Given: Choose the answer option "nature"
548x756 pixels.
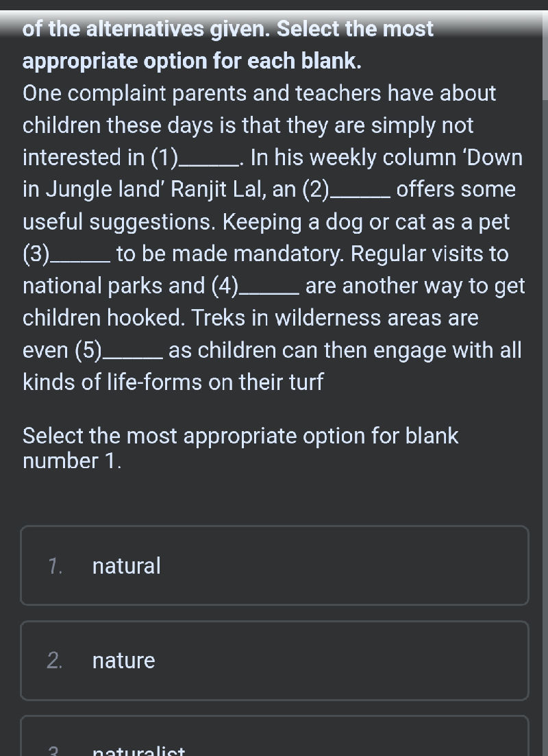Looking at the screenshot, I should (x=274, y=661).
